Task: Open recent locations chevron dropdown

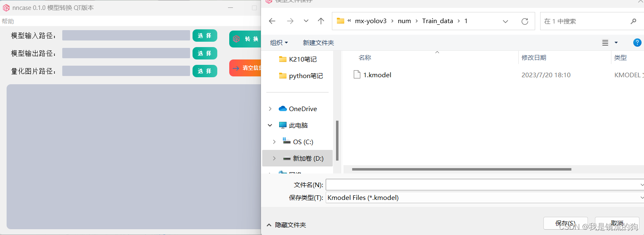Action: pos(306,21)
